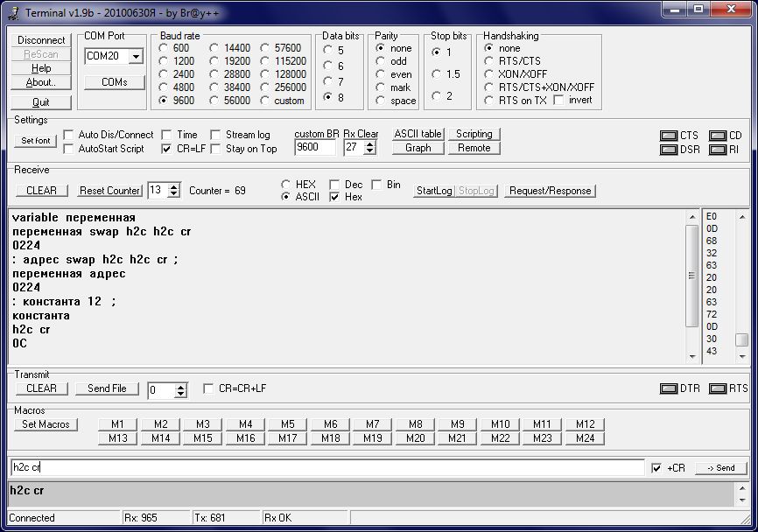Image resolution: width=758 pixels, height=532 pixels.
Task: Increase the Rx Clear spinner value
Action: tap(370, 144)
